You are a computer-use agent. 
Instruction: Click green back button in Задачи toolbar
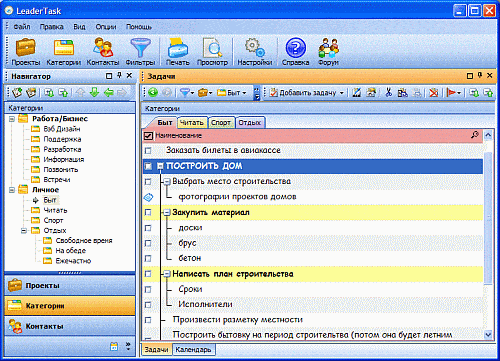click(153, 92)
